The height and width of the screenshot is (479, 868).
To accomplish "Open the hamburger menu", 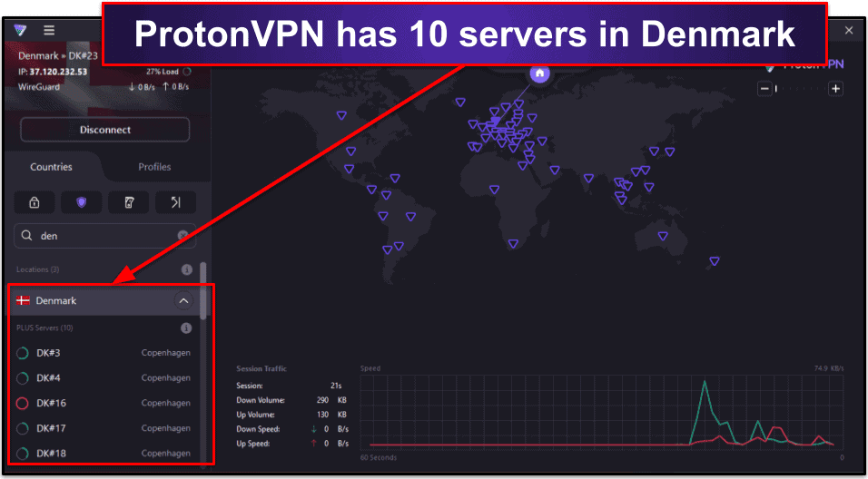I will point(49,31).
